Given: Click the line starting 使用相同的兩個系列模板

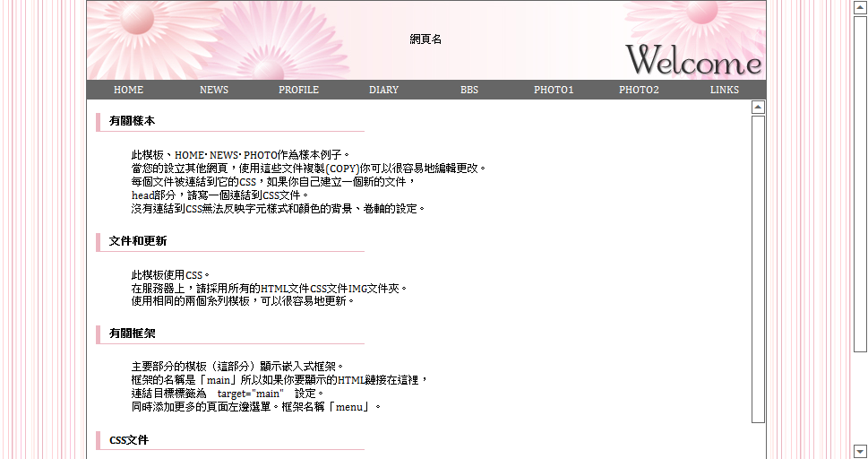Looking at the screenshot, I should (243, 301).
